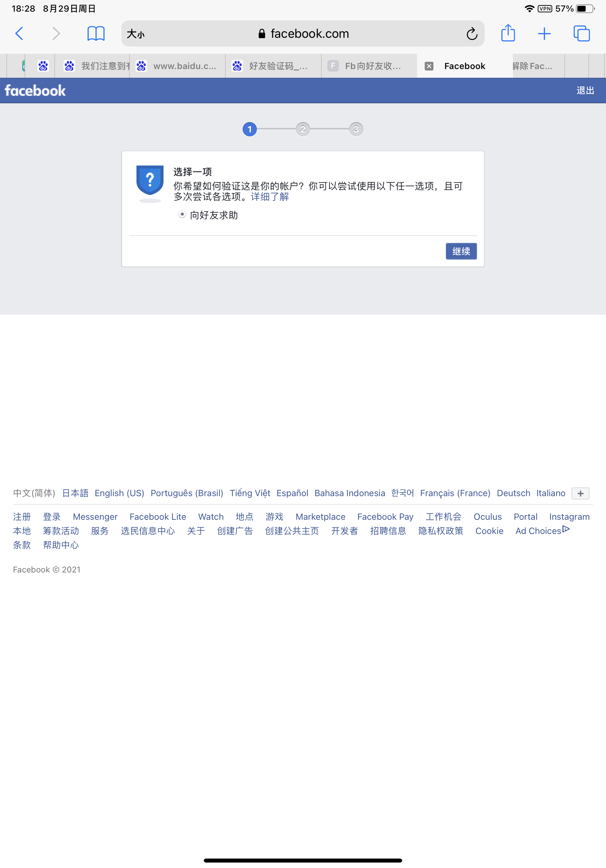Switch to the Fb向好友收... tab

(369, 66)
